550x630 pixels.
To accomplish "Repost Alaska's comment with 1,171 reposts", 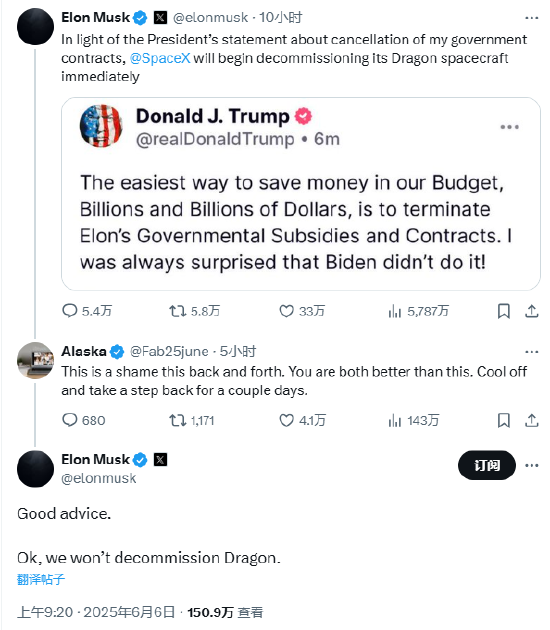I will pos(177,420).
